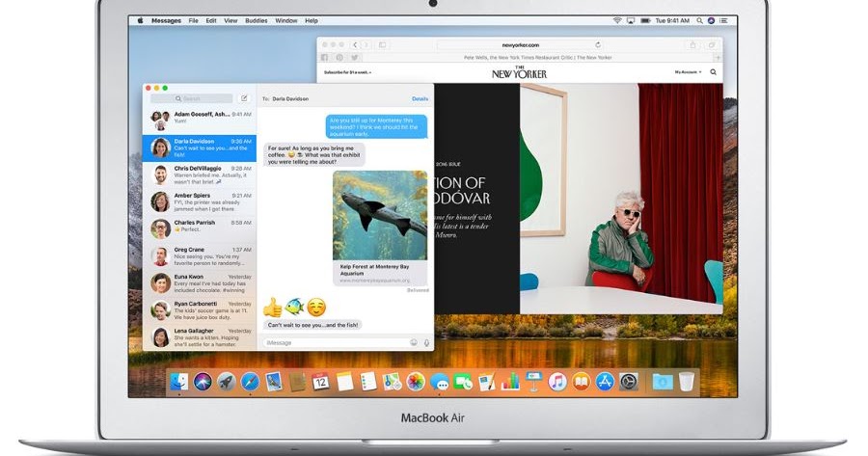Open the Notes app in Dock
The image size is (868, 456).
(x=344, y=382)
